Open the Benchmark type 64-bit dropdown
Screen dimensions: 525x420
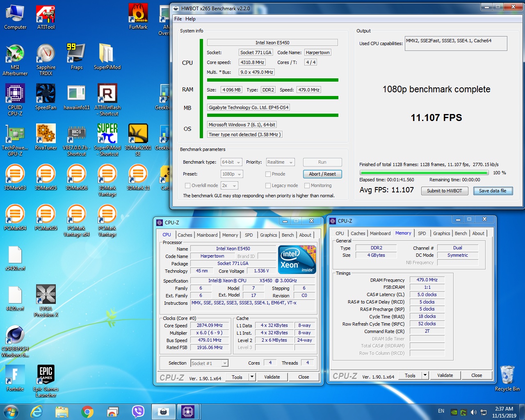[231, 162]
